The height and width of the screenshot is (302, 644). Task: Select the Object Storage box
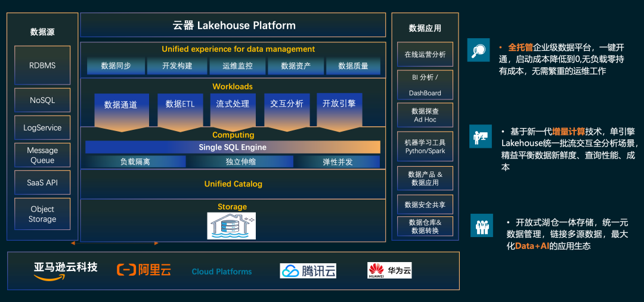42,214
